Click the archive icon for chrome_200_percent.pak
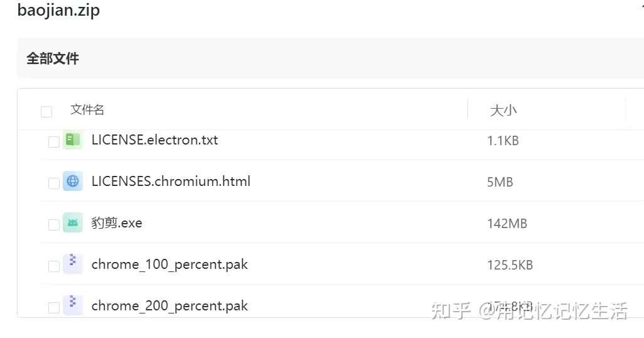Viewport: 644px width, 338px height. tap(73, 305)
